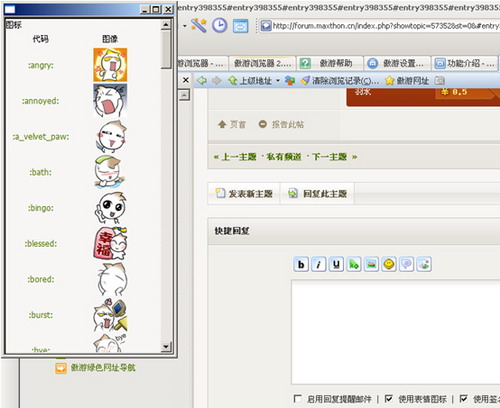Click the insert link editor icon

point(354,264)
